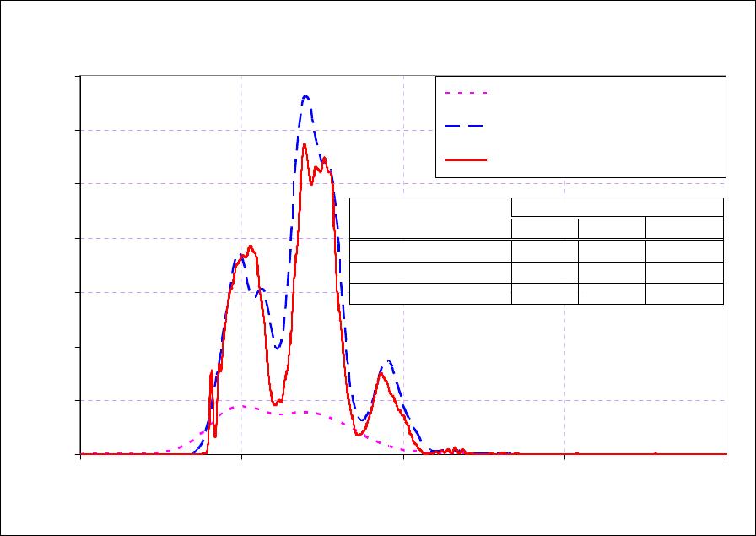
Task: Click the blue dashed curve's rightmost small peak
Action: tap(387, 360)
